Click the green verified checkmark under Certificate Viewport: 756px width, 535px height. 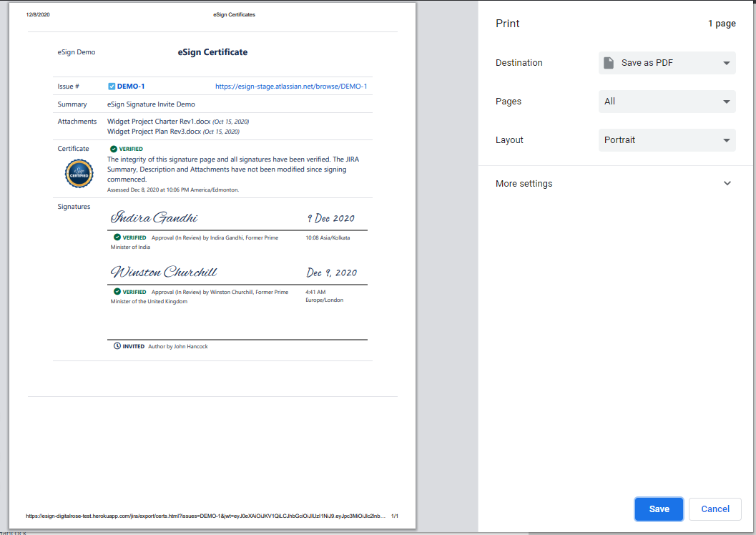(114, 149)
